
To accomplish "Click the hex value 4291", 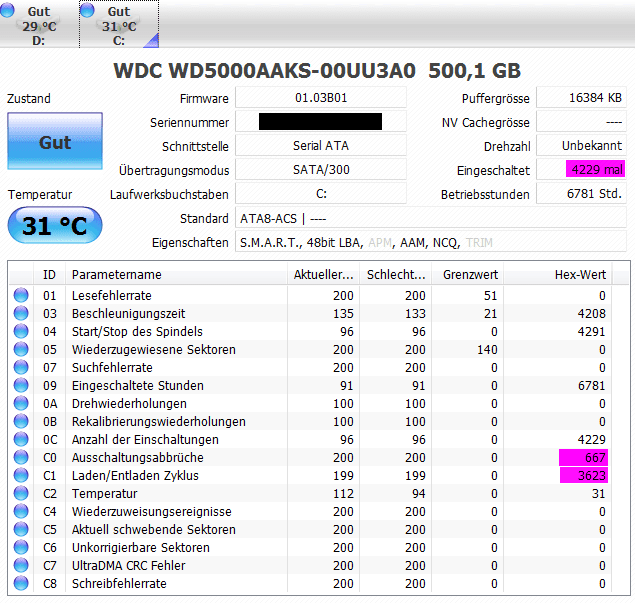I will click(x=592, y=332).
